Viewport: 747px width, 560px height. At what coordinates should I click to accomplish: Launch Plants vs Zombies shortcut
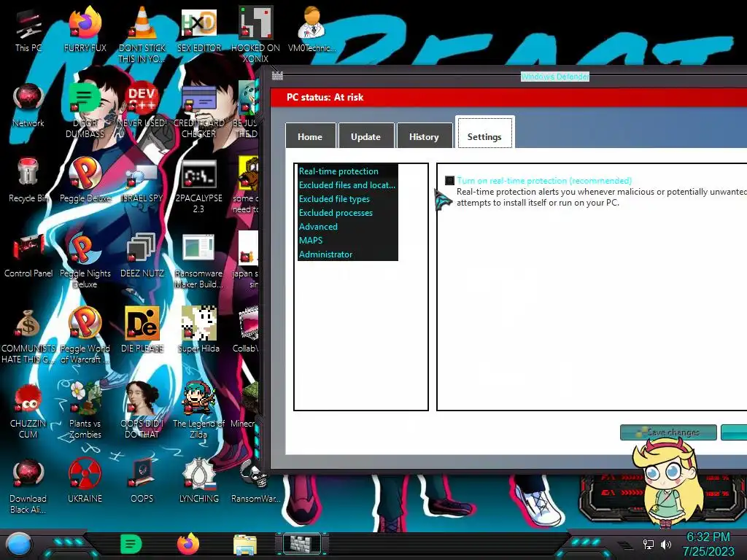coord(85,411)
